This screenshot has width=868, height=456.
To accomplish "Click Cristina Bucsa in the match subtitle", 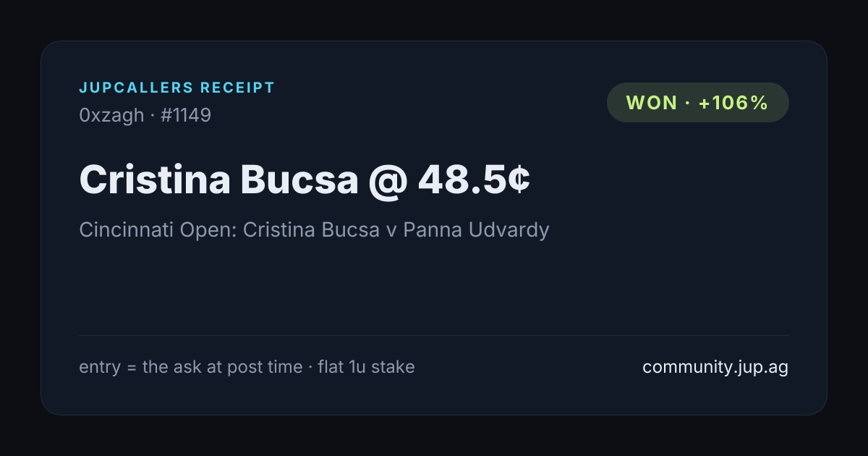I will [311, 230].
